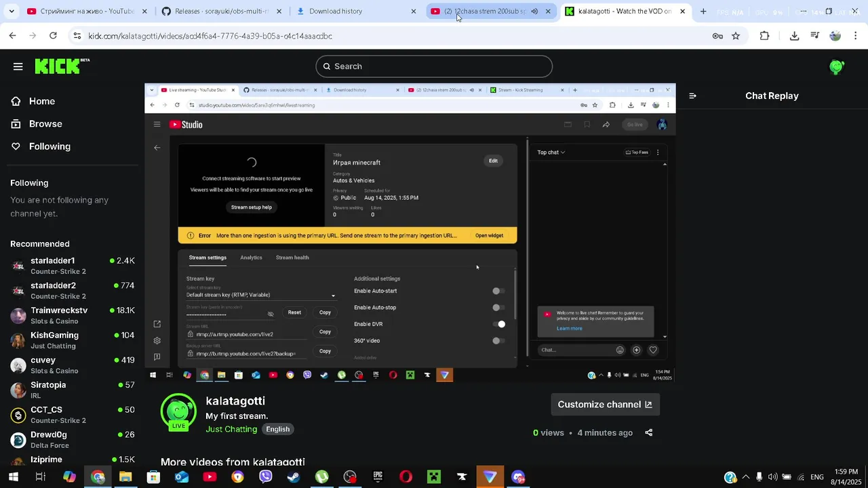This screenshot has height=488, width=868.
Task: View site information icon in address bar
Action: (77, 36)
